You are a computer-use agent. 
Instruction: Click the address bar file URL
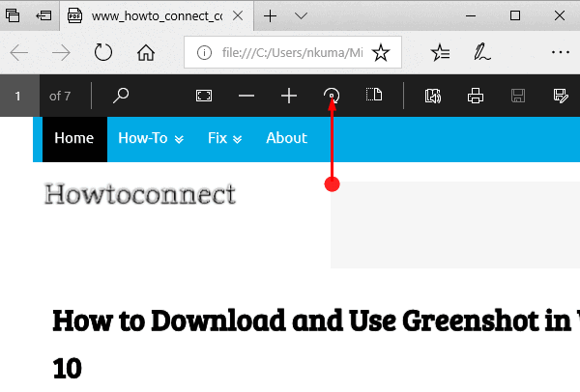(x=292, y=52)
